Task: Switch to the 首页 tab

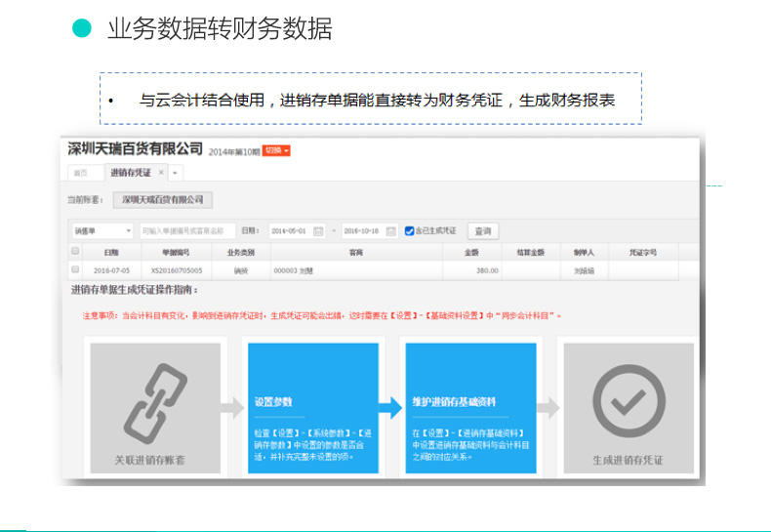Action: pyautogui.click(x=83, y=173)
